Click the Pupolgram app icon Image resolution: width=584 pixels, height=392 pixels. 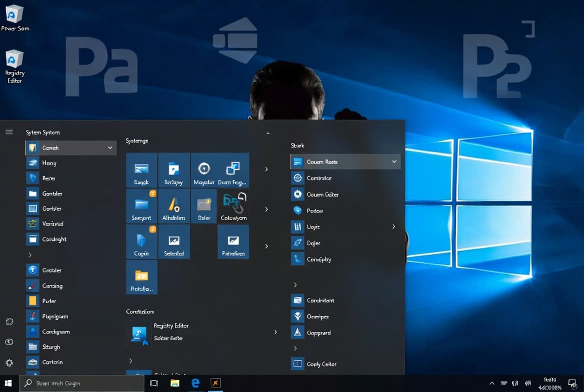[33, 316]
